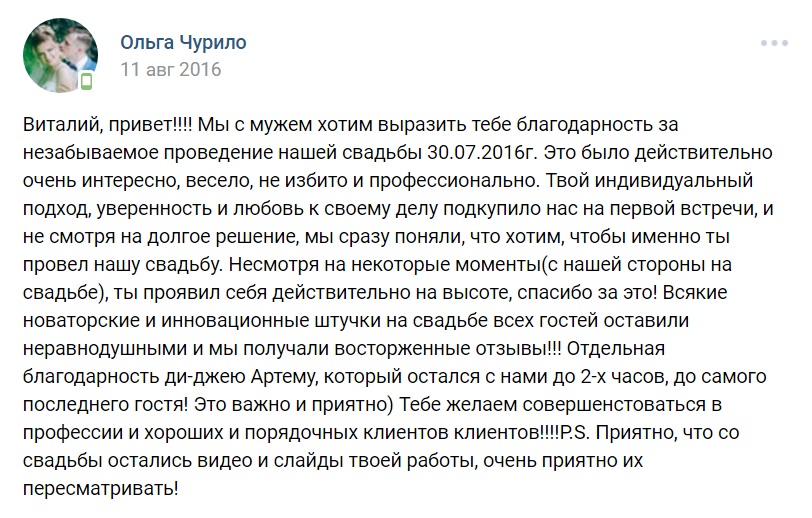Click the post date 11 авг 2016

pos(171,70)
